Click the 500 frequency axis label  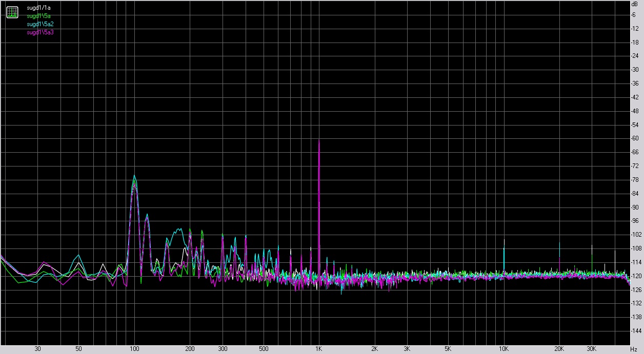pyautogui.click(x=264, y=349)
